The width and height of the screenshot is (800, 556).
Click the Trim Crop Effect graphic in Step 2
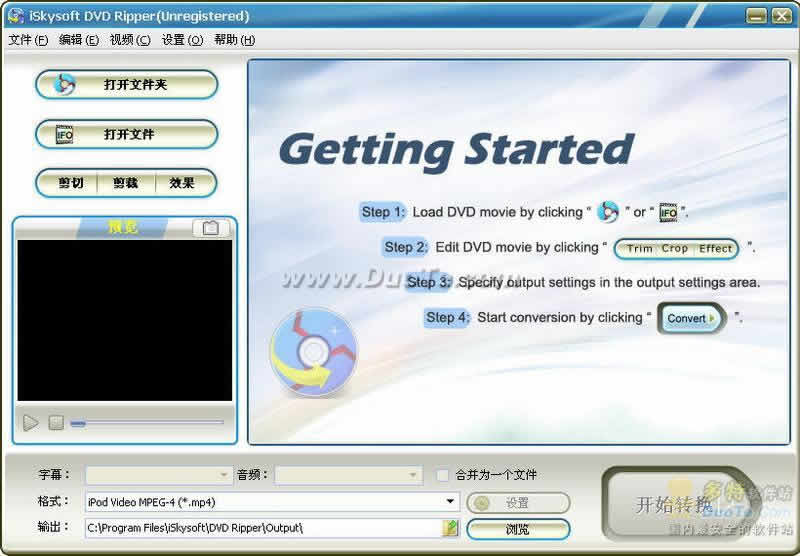(x=677, y=248)
